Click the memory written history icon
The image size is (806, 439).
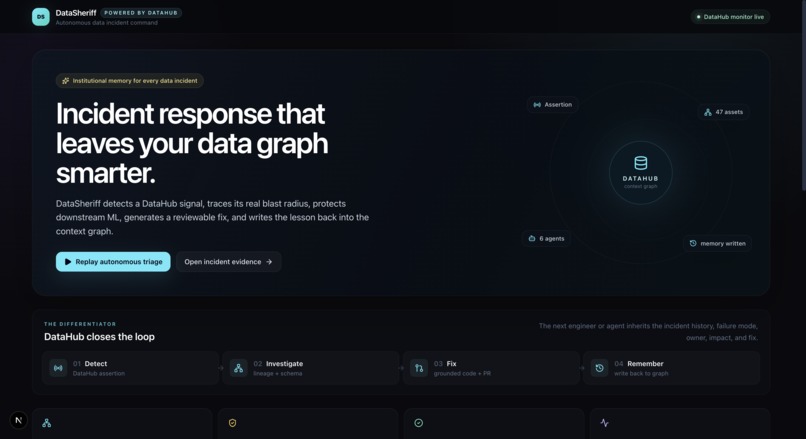693,243
